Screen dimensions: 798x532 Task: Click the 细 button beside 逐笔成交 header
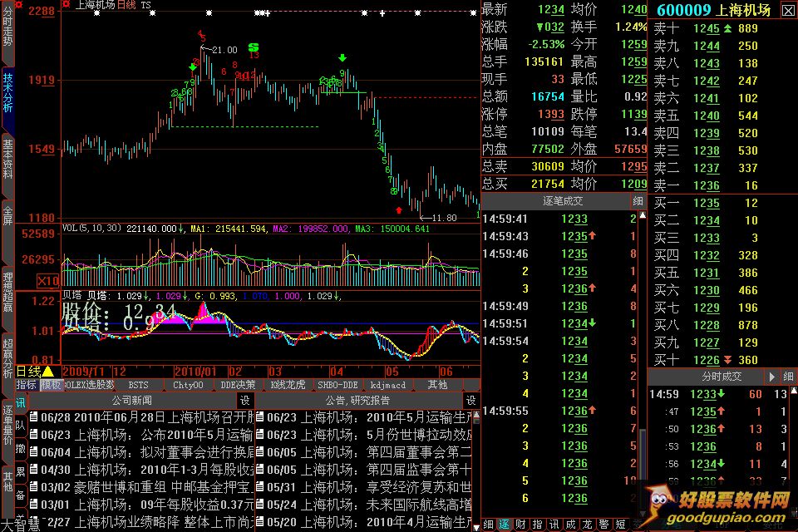point(638,200)
